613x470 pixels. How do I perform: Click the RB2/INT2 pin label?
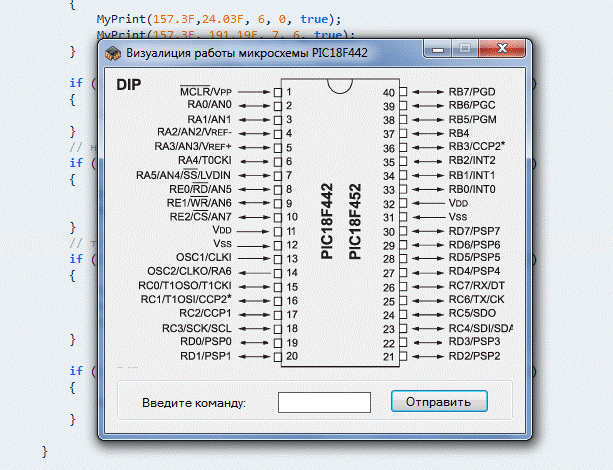click(472, 160)
